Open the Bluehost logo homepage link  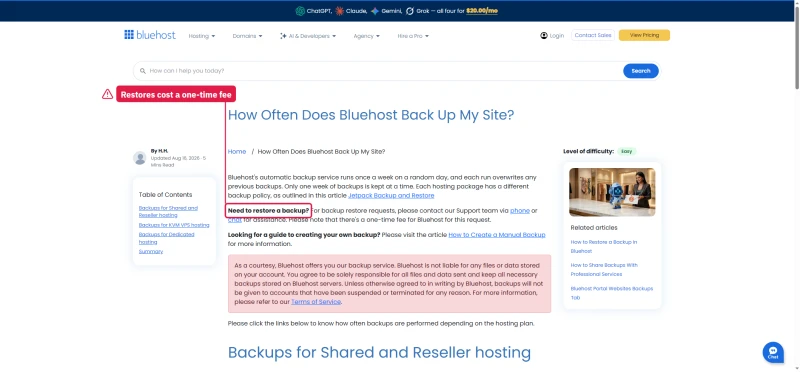(x=149, y=35)
